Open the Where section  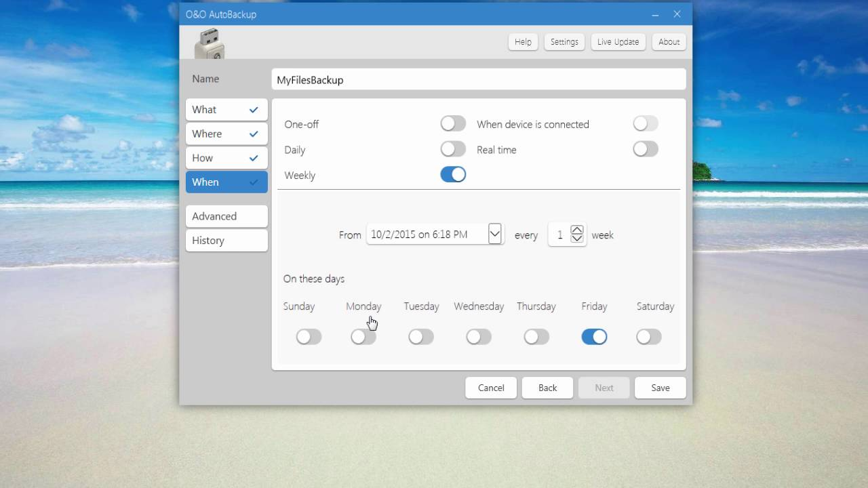coord(226,134)
